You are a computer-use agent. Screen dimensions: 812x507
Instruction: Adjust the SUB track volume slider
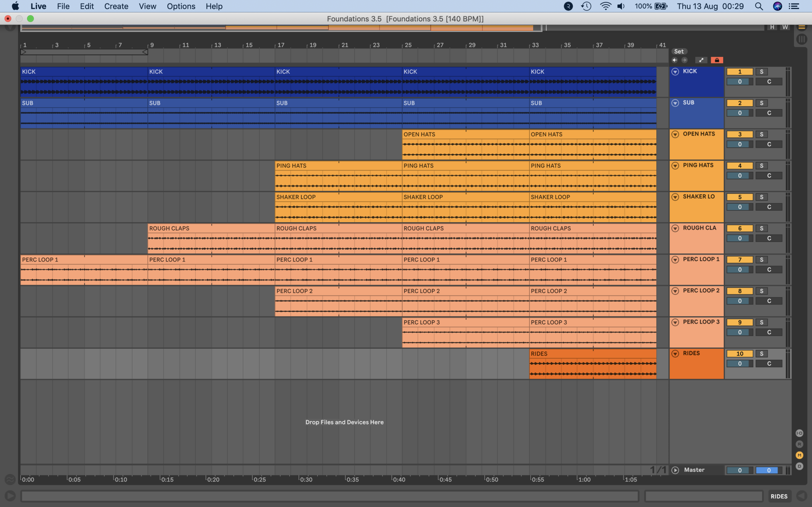(740, 113)
